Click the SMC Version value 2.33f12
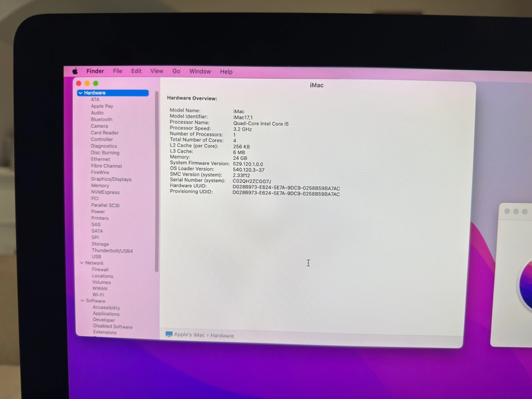The height and width of the screenshot is (399, 532). pos(241,175)
